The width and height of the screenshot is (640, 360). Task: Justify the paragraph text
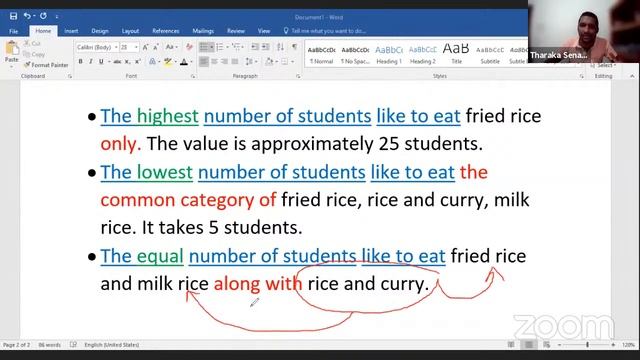(x=235, y=62)
